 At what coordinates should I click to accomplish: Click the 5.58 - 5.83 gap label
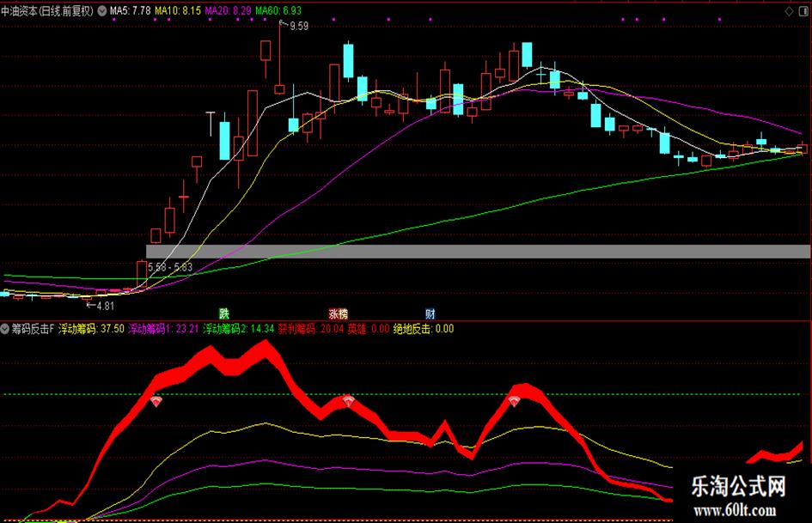pos(170,267)
